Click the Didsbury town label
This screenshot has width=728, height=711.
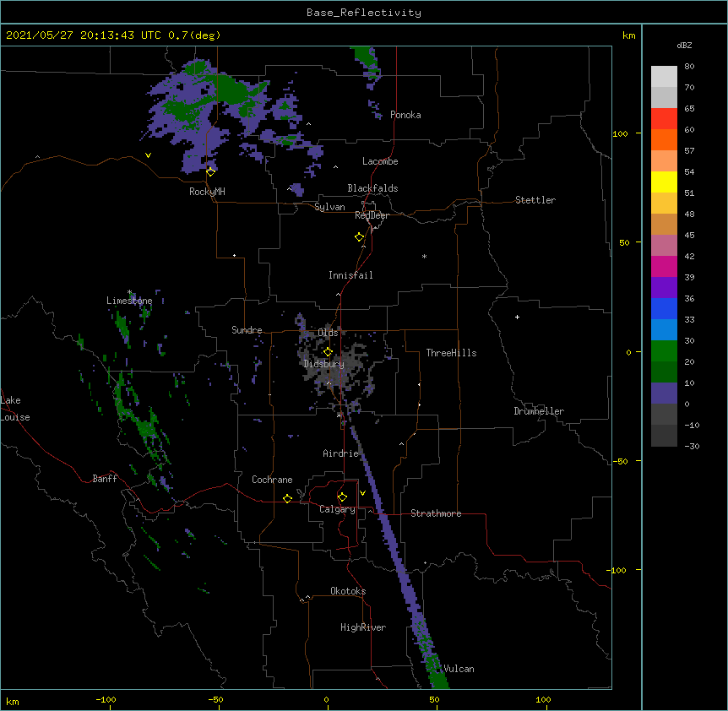(x=324, y=364)
